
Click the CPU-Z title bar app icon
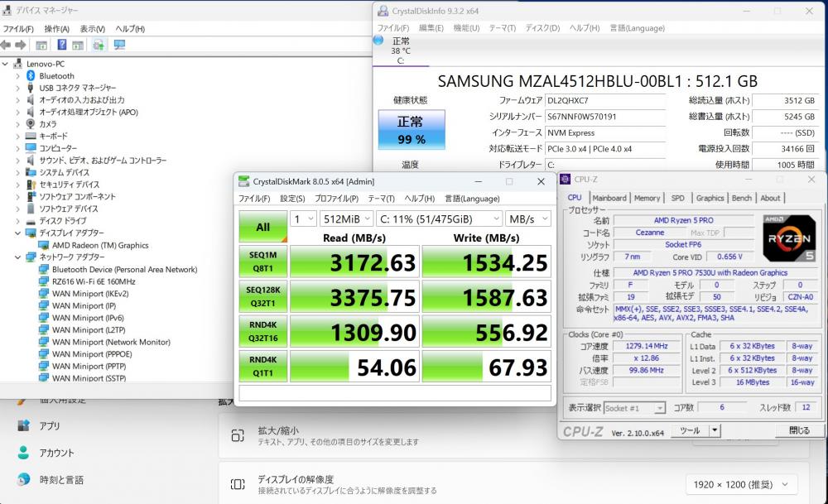(x=565, y=180)
